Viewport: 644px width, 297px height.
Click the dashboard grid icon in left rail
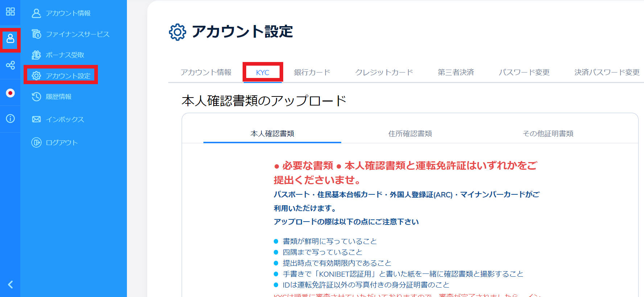[x=10, y=12]
